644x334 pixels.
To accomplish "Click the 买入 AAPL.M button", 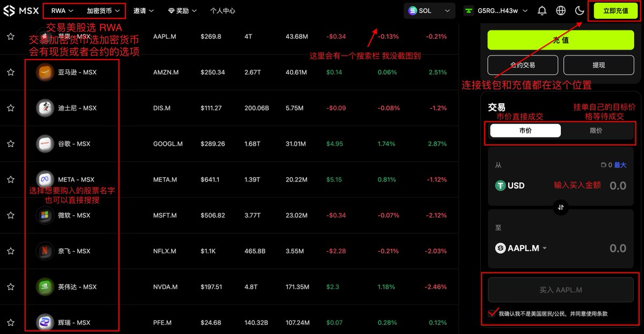I will [561, 290].
